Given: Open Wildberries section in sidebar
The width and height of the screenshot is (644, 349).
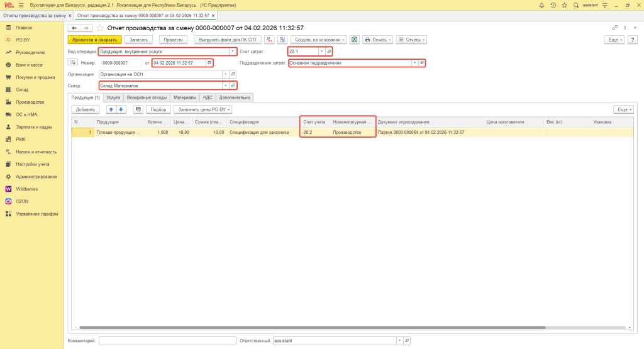Looking at the screenshot, I should [26, 189].
